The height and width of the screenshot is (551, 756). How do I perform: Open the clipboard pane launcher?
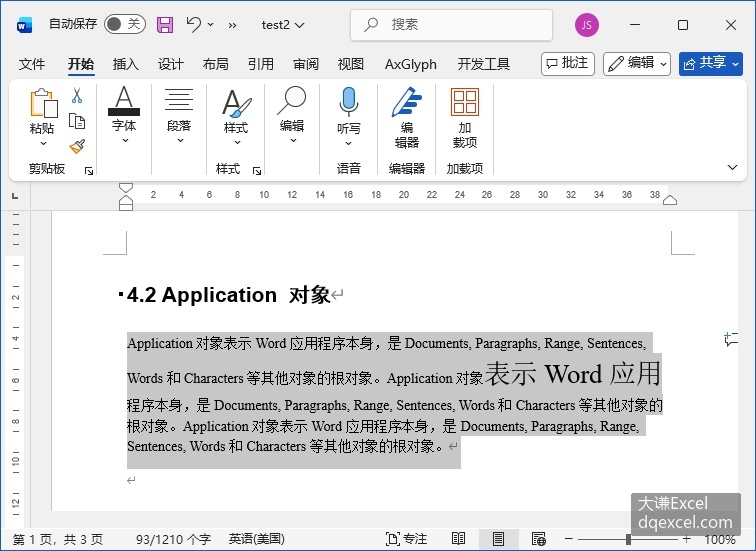89,171
